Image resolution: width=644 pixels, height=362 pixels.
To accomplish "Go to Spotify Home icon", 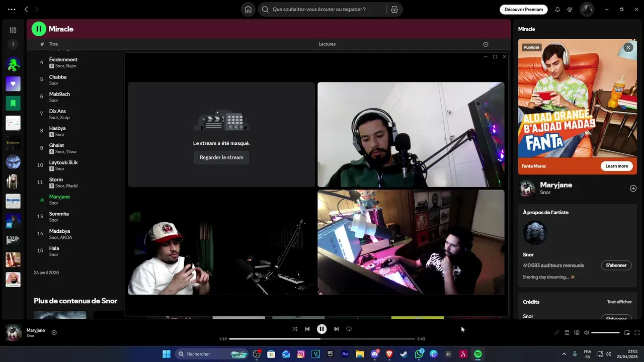I will point(248,9).
